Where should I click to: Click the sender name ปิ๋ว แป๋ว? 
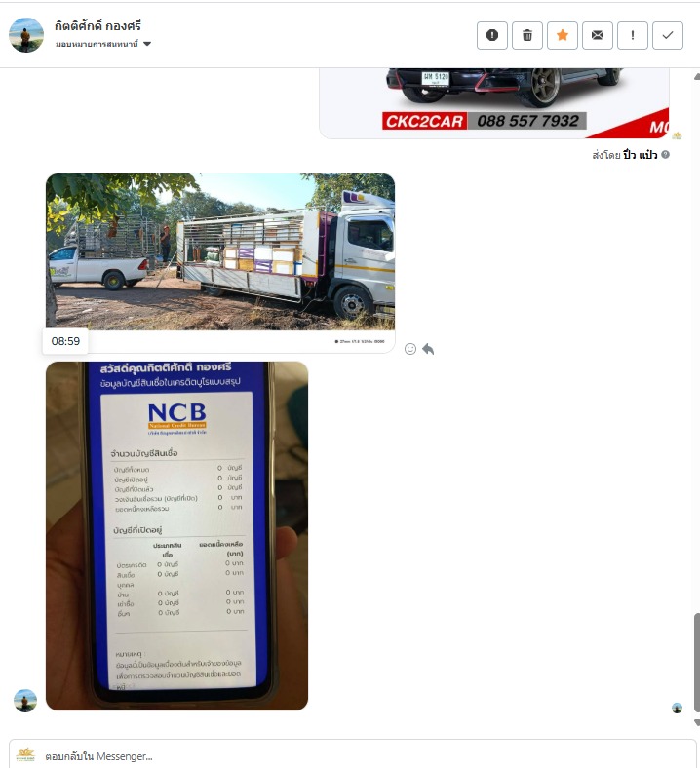point(640,155)
